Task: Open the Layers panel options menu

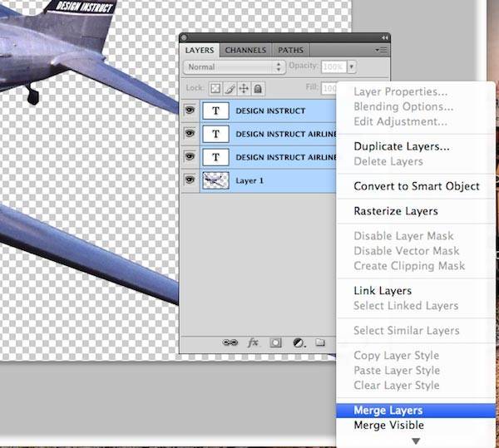Action: tap(381, 50)
